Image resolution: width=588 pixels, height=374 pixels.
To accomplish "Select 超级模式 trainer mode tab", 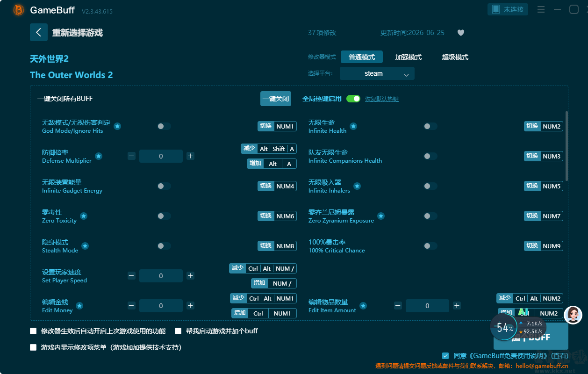I will click(x=455, y=57).
